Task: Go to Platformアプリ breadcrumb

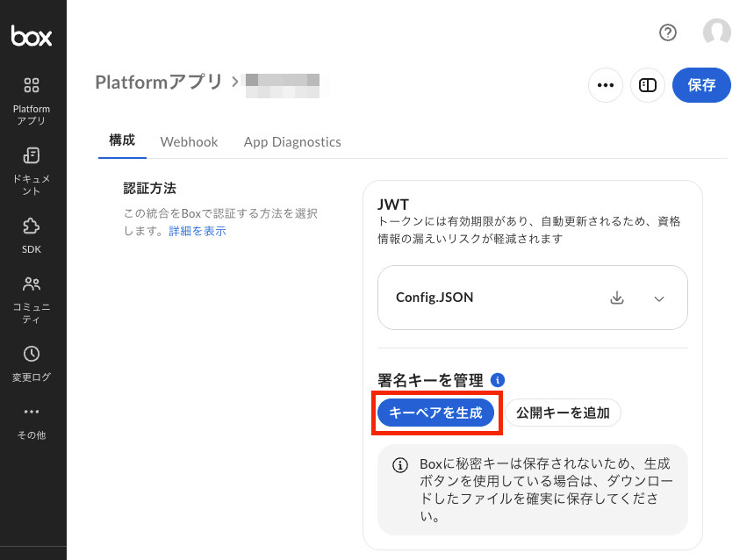Action: [x=159, y=83]
